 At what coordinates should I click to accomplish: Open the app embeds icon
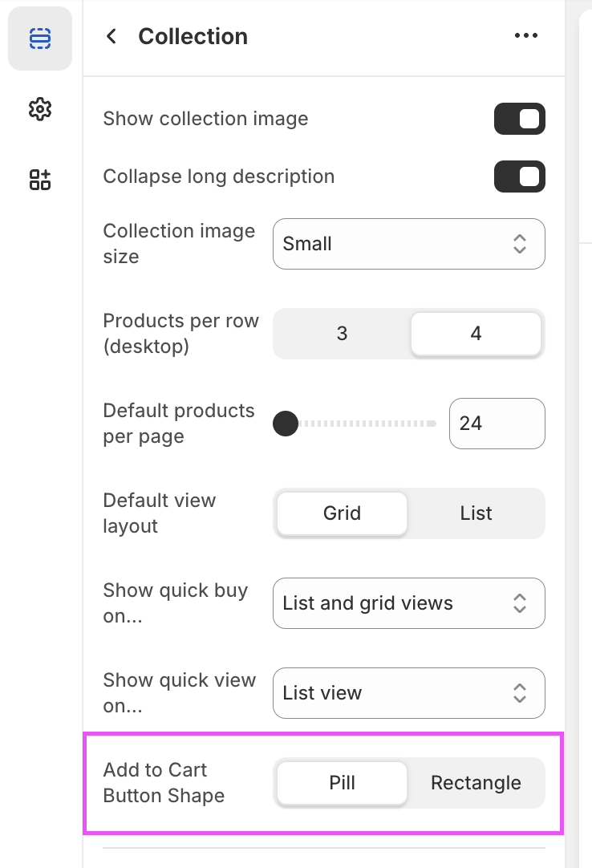(39, 180)
